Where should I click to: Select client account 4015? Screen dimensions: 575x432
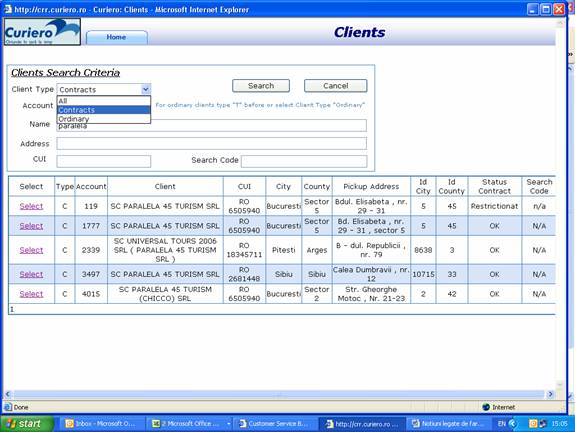[31, 294]
